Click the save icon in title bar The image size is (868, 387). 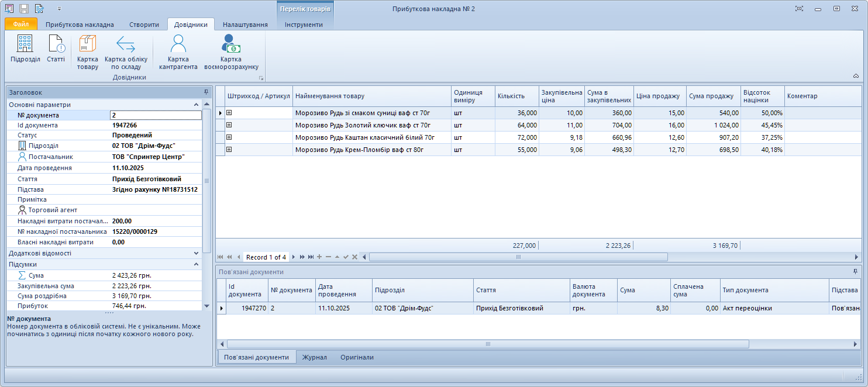[x=24, y=9]
